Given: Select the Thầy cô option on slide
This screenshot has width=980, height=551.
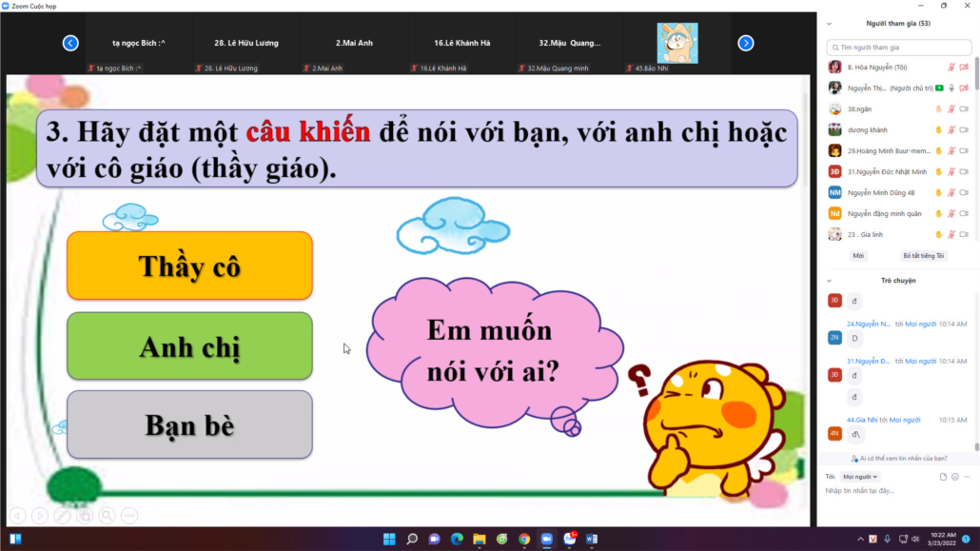Looking at the screenshot, I should click(x=189, y=266).
